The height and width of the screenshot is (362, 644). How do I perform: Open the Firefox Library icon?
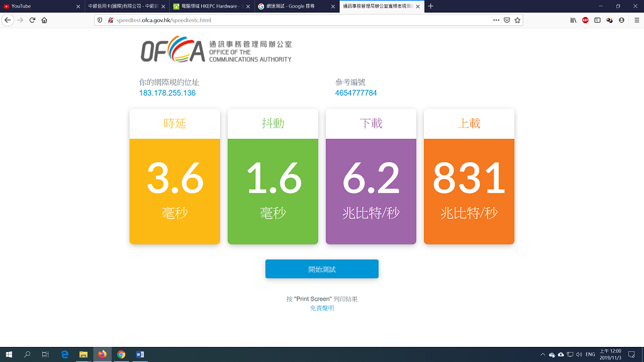(x=573, y=20)
